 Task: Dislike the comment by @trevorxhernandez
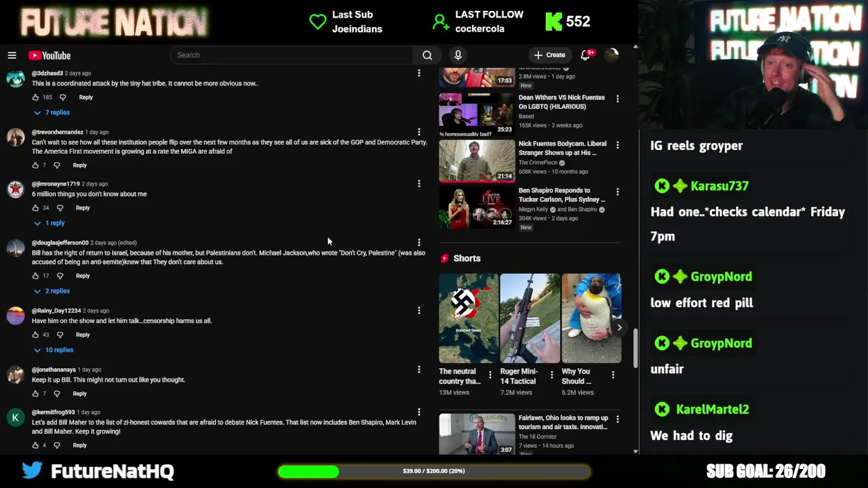click(x=56, y=165)
